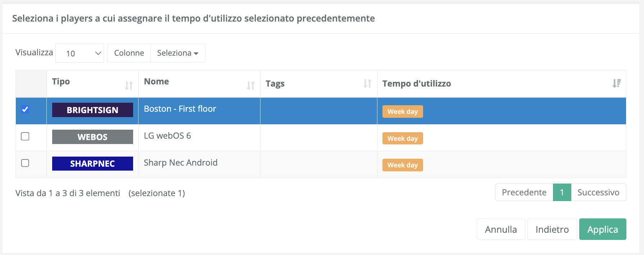Viewport: 644px width, 255px height.
Task: Select the Sharp Nec Android checkbox
Action: [x=25, y=163]
